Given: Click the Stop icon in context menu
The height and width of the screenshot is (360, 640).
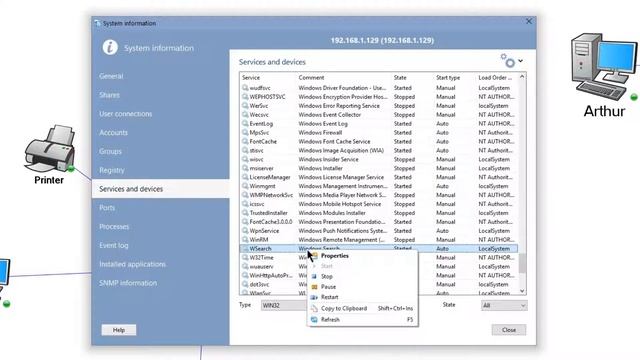Looking at the screenshot, I should [314, 276].
